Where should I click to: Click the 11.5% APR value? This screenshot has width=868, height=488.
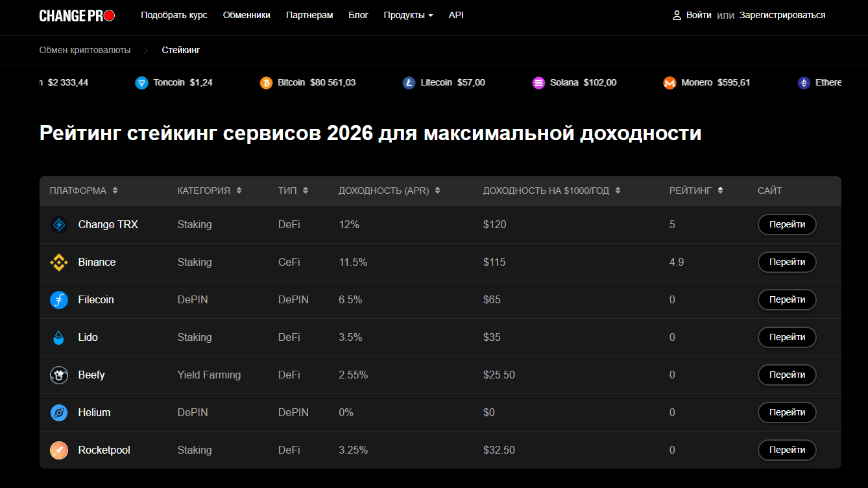tap(353, 262)
